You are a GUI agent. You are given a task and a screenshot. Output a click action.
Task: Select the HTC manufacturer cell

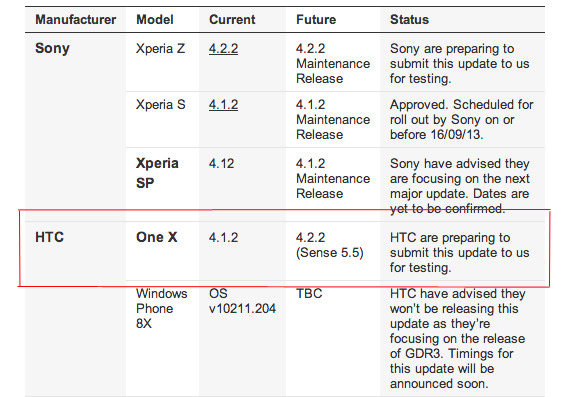(x=49, y=237)
